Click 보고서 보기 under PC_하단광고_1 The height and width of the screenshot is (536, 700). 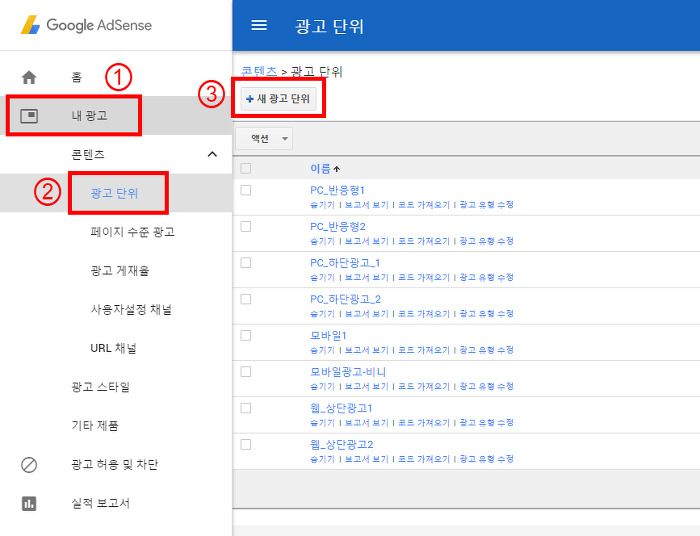coord(367,277)
